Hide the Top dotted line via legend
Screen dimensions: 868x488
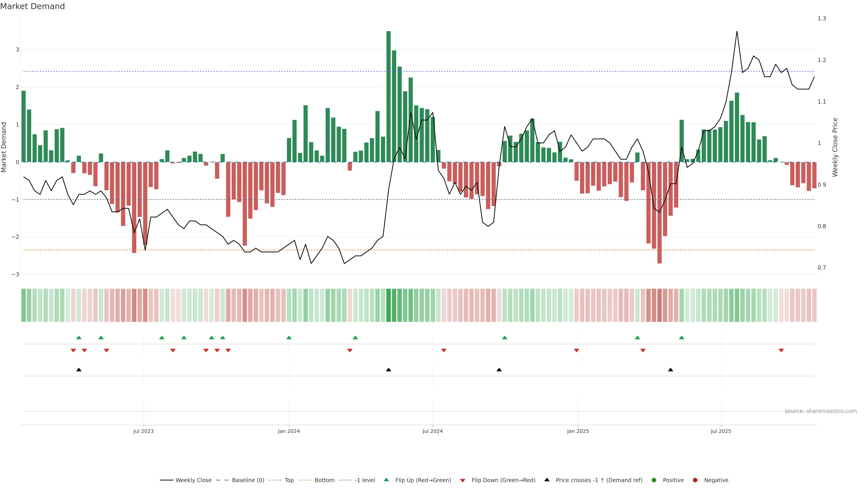pos(289,480)
